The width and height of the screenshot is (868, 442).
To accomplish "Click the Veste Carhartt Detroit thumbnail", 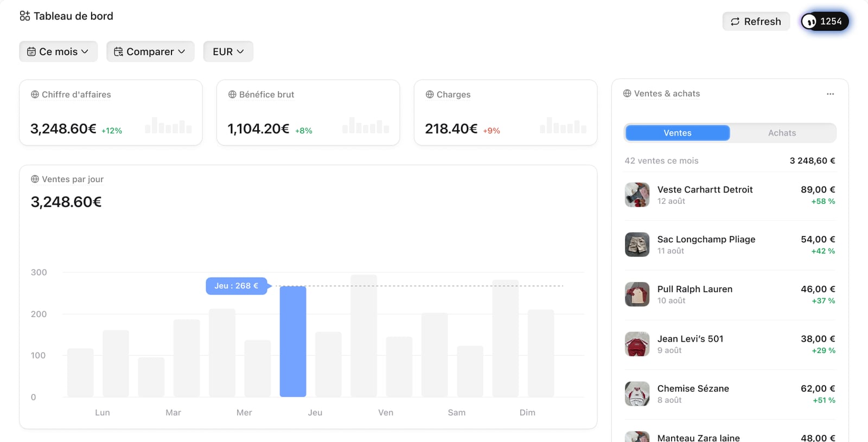I will 637,195.
